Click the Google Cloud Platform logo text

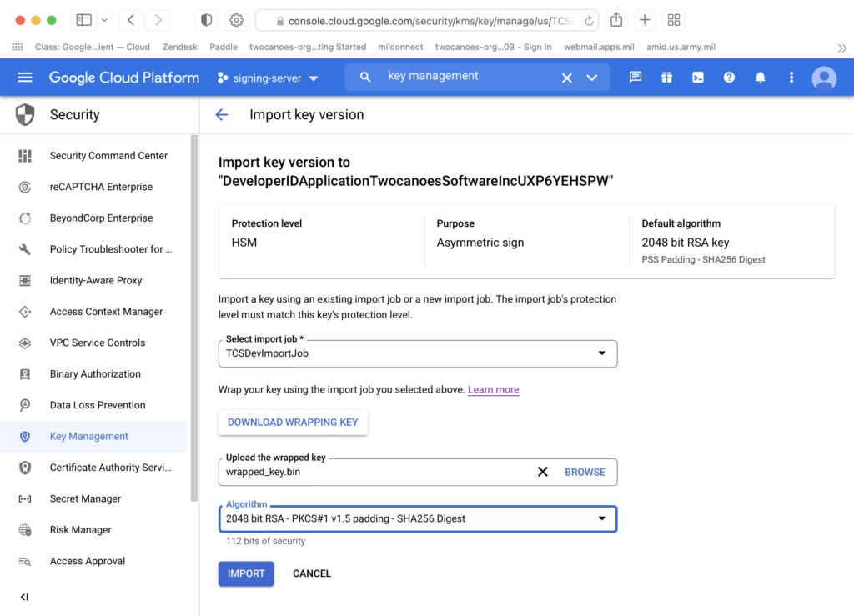point(124,78)
